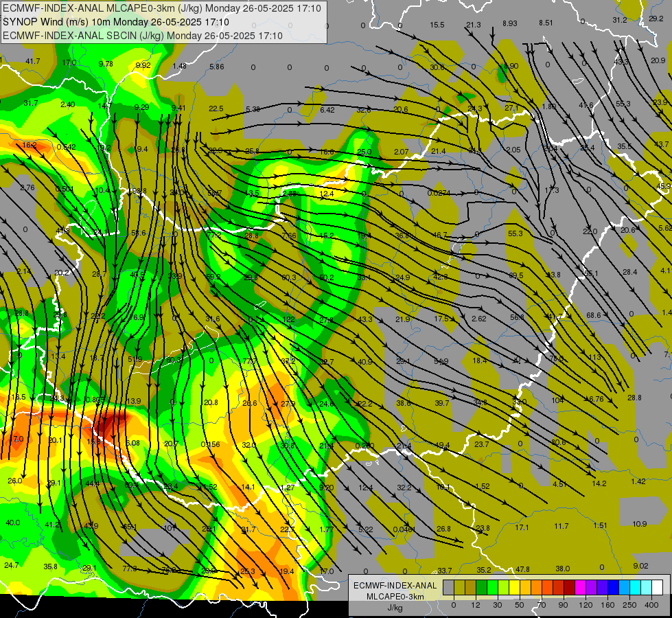Pick the pure yellow legend swatch

514,587
